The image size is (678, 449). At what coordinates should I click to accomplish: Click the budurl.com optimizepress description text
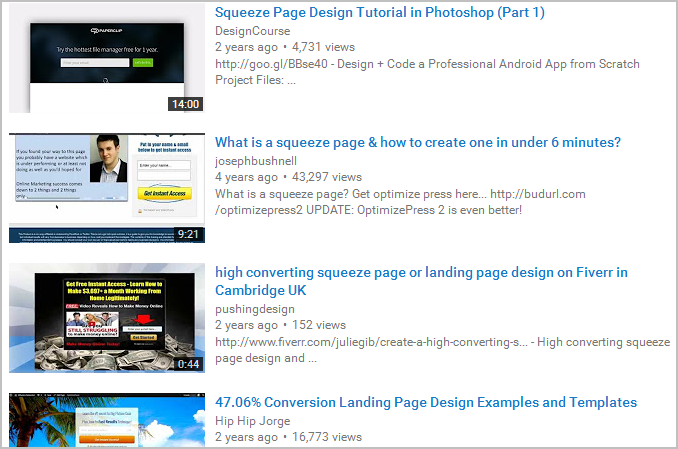[400, 202]
